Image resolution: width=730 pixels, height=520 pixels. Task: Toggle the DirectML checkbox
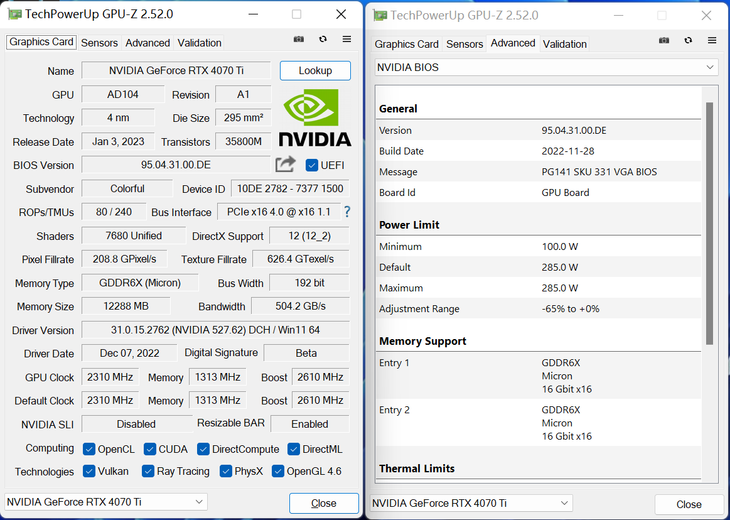click(293, 449)
